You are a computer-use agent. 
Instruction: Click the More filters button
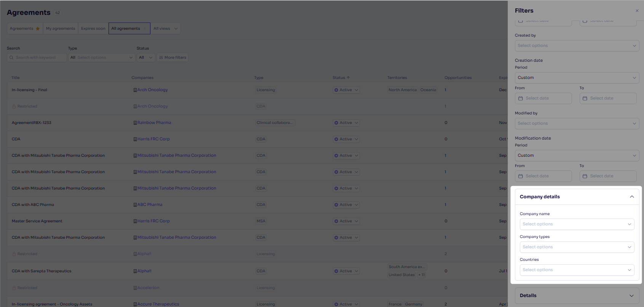pos(173,58)
